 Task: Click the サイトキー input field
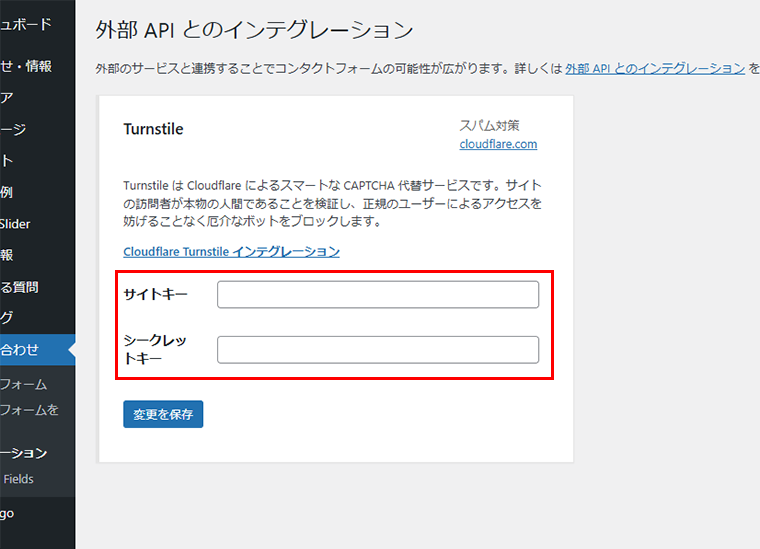click(x=378, y=294)
